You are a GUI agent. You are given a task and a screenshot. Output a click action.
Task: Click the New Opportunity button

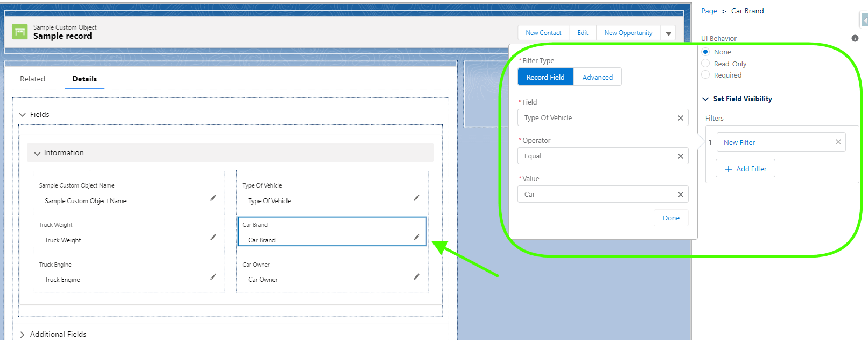[628, 33]
